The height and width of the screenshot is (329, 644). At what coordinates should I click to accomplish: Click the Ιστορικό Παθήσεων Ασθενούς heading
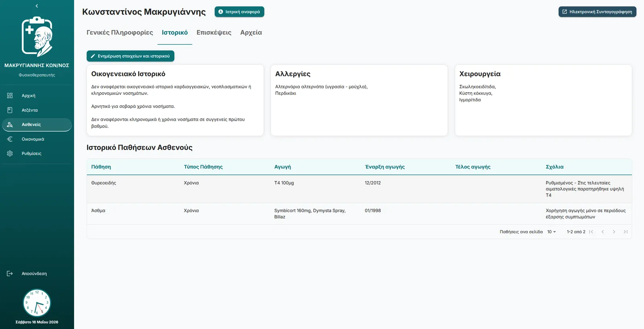(x=139, y=148)
